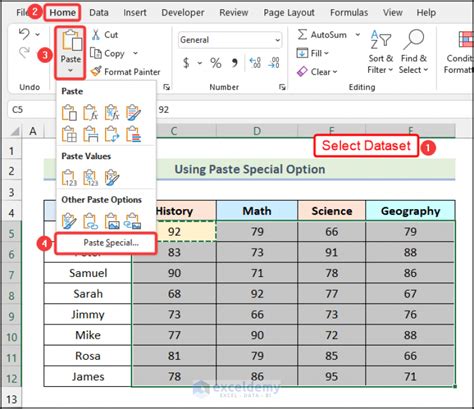Click the Percent Style button
Image resolution: width=474 pixels, height=409 pixels.
pos(216,63)
